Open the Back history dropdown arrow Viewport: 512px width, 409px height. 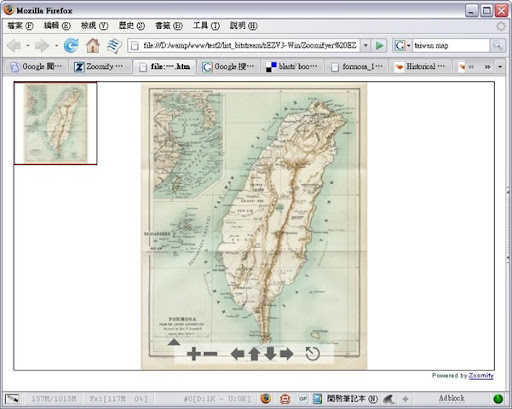[28, 46]
